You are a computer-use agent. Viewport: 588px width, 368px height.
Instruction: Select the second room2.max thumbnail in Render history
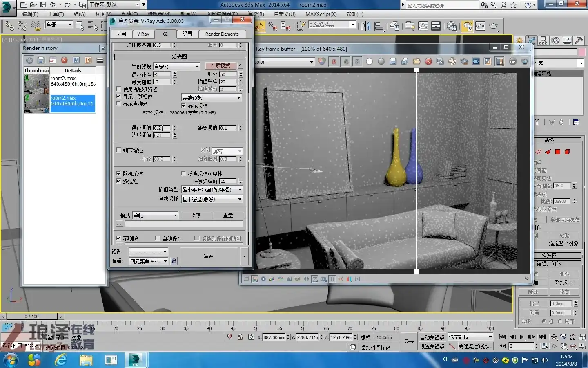37,103
